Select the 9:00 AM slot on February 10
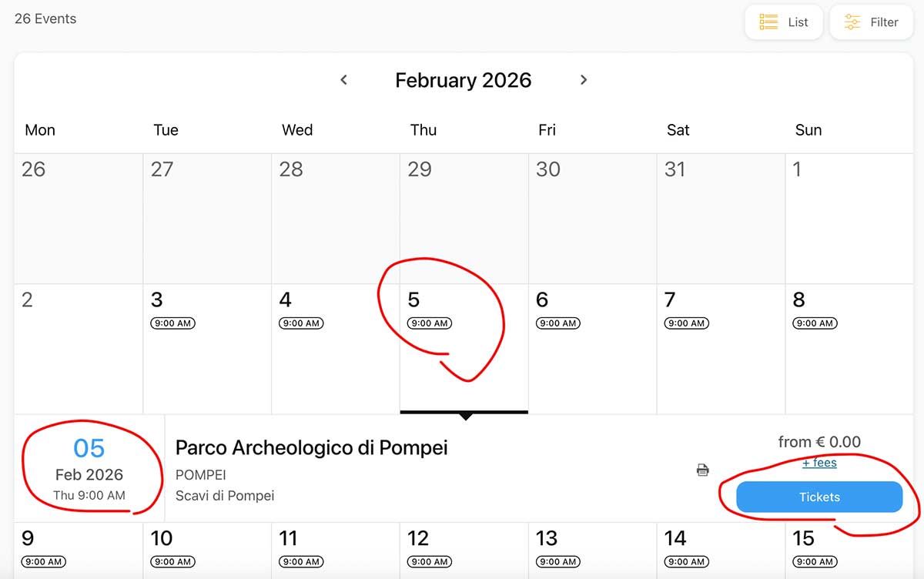 coord(173,562)
